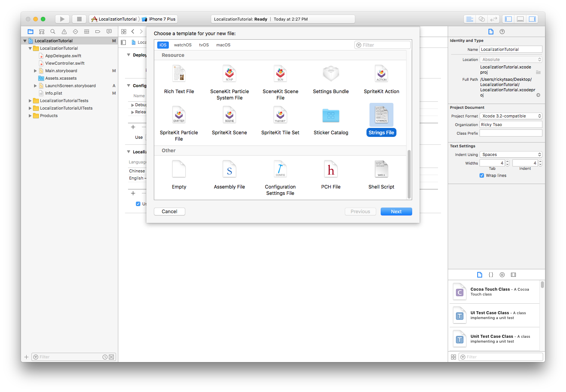
Task: Select the Rich Text File template
Action: coord(179,80)
